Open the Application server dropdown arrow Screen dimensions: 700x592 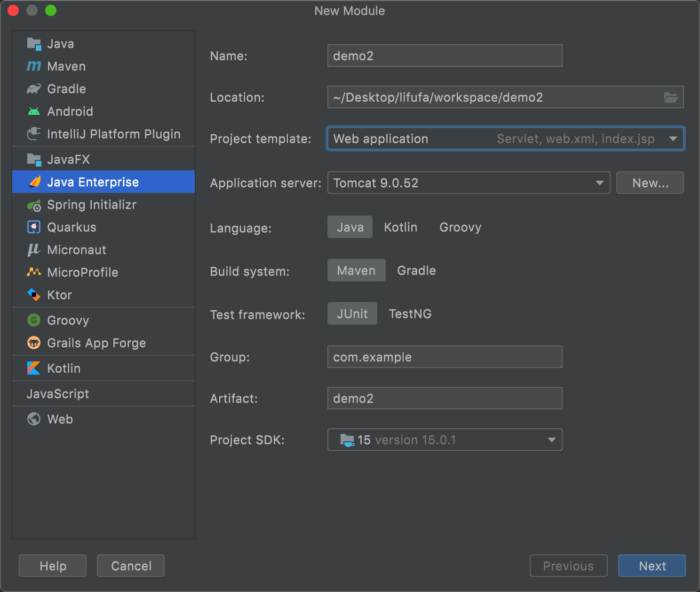[599, 183]
